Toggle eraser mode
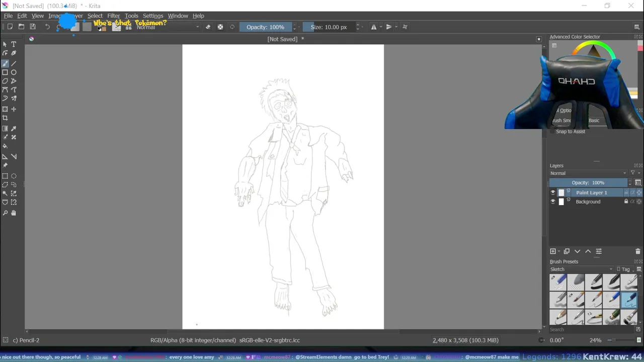Viewport: 644px width, 362px height. tap(208, 27)
